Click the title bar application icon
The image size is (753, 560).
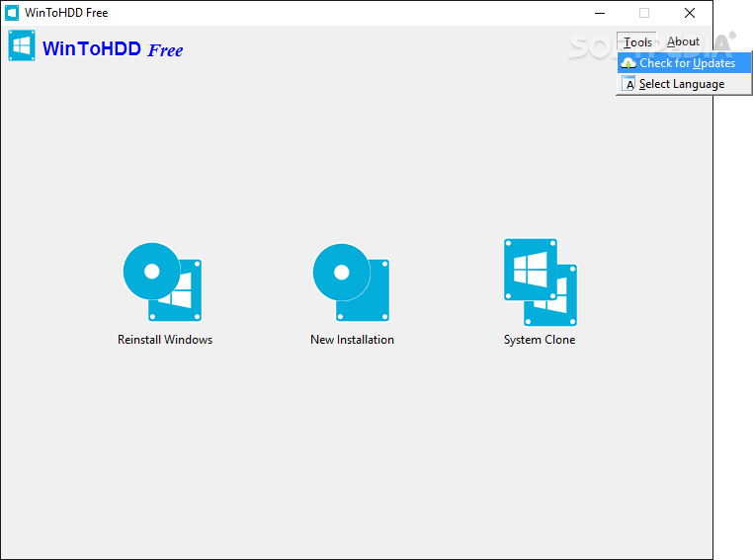tap(12, 13)
